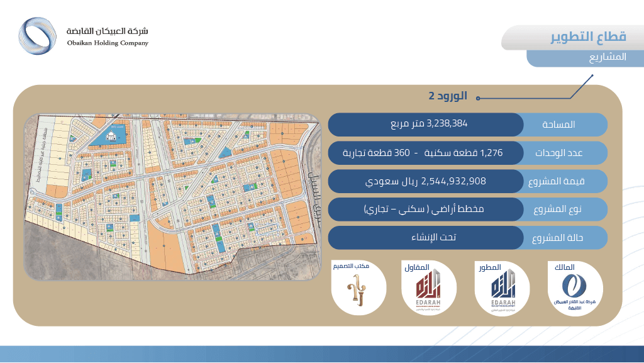Click the 2,544,932,908 ريال سعودي value bar
Screen dimensions: 644x363
[x=426, y=181]
